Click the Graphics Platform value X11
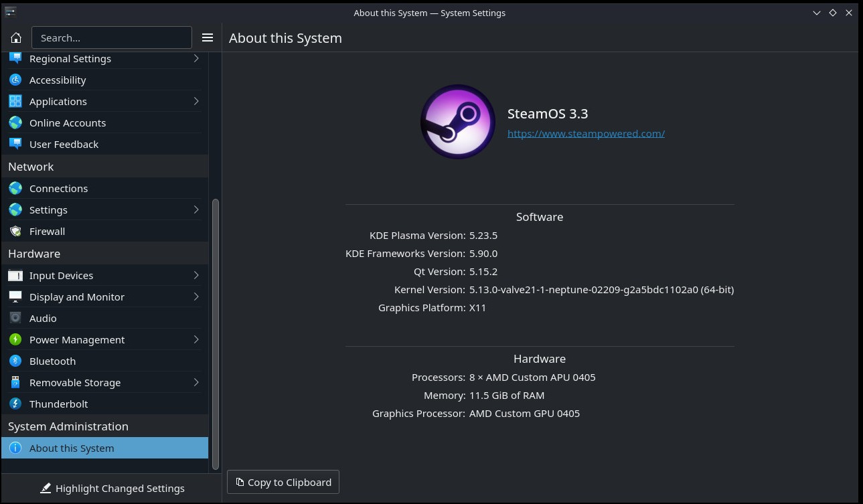The height and width of the screenshot is (504, 863). click(x=478, y=308)
